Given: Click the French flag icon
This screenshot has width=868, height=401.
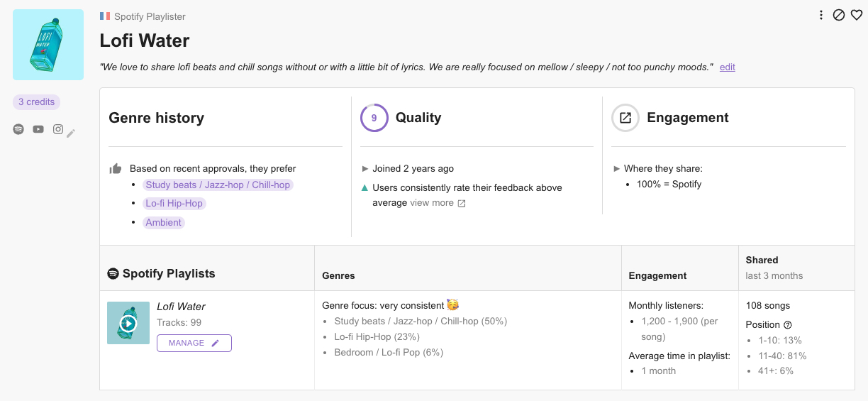Looking at the screenshot, I should [105, 16].
